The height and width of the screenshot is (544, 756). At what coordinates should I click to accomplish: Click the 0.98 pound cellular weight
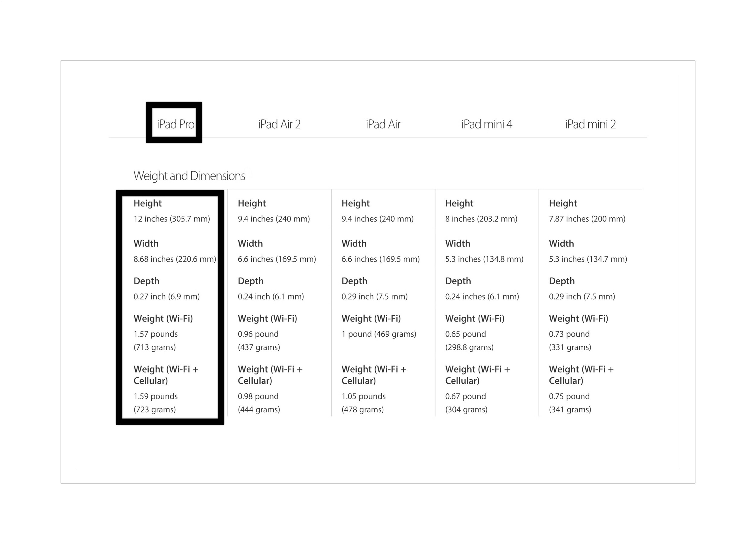click(258, 396)
